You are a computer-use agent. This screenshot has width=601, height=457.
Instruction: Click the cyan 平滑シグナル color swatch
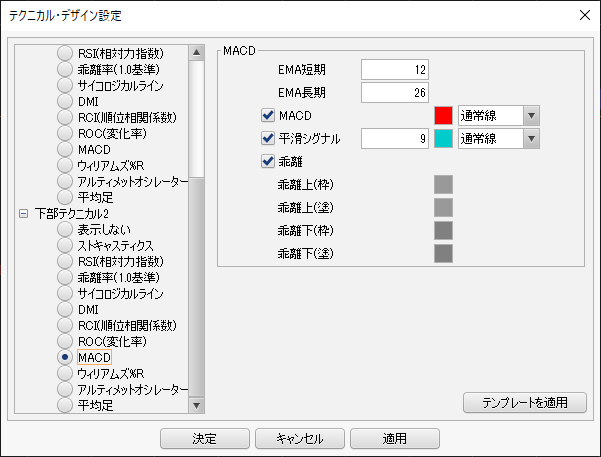(444, 138)
